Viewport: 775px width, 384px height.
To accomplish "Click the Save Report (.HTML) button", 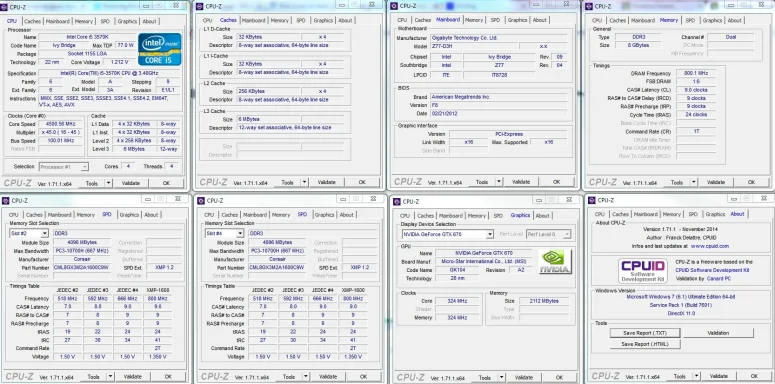I will click(x=645, y=344).
